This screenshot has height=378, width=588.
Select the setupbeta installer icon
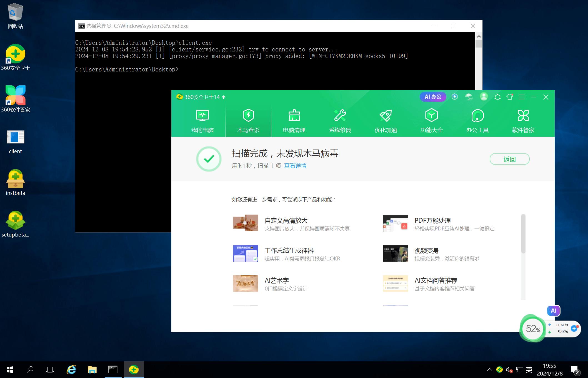[15, 224]
